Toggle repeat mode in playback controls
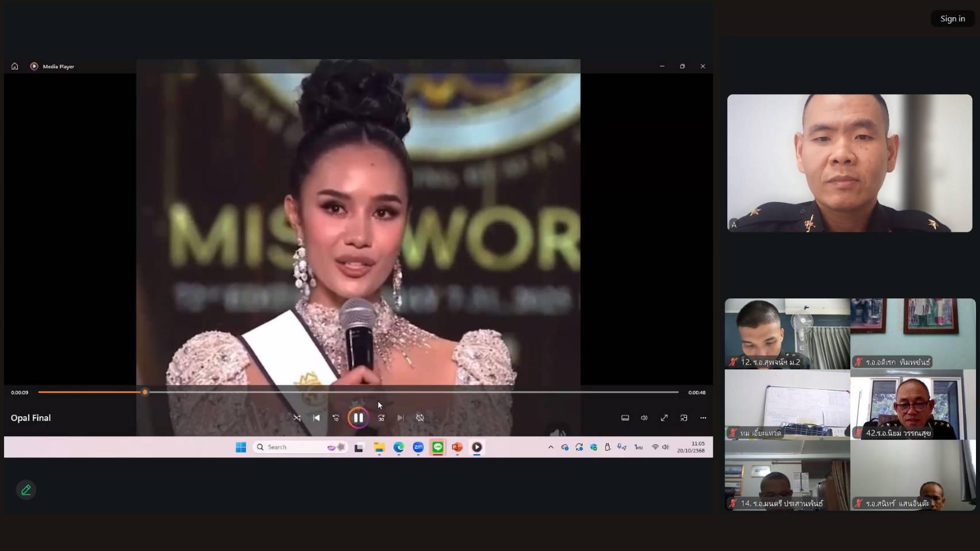The width and height of the screenshot is (980, 551). click(x=420, y=418)
